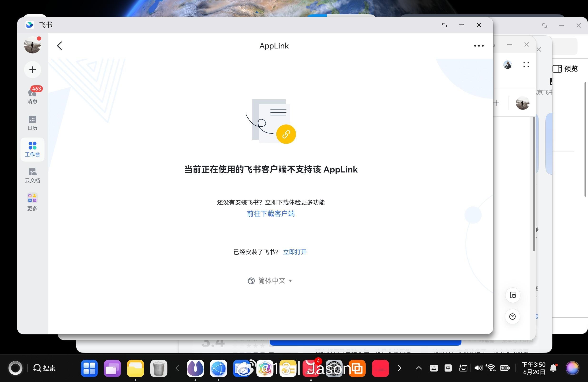Open the three-dot more options menu
This screenshot has height=382, width=588.
coord(479,46)
